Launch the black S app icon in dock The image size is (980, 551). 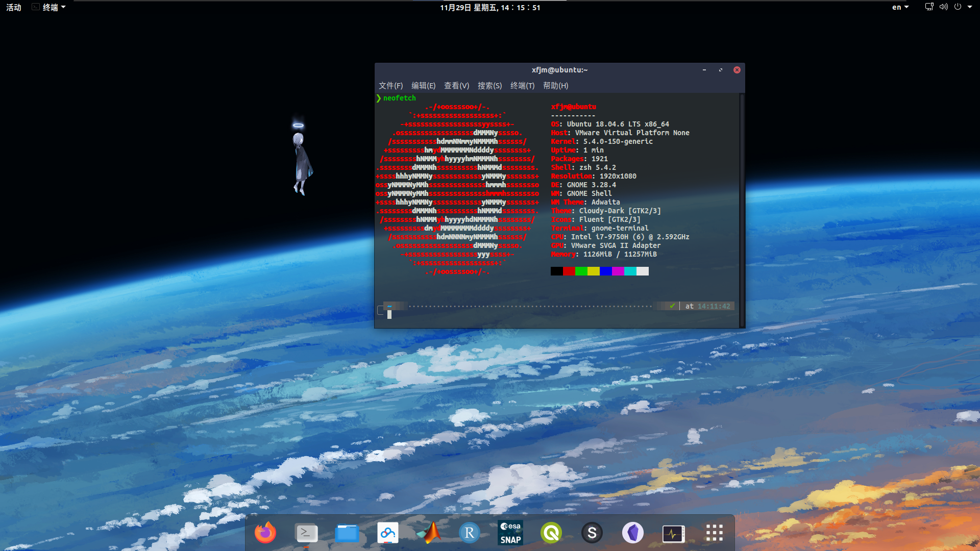[592, 533]
